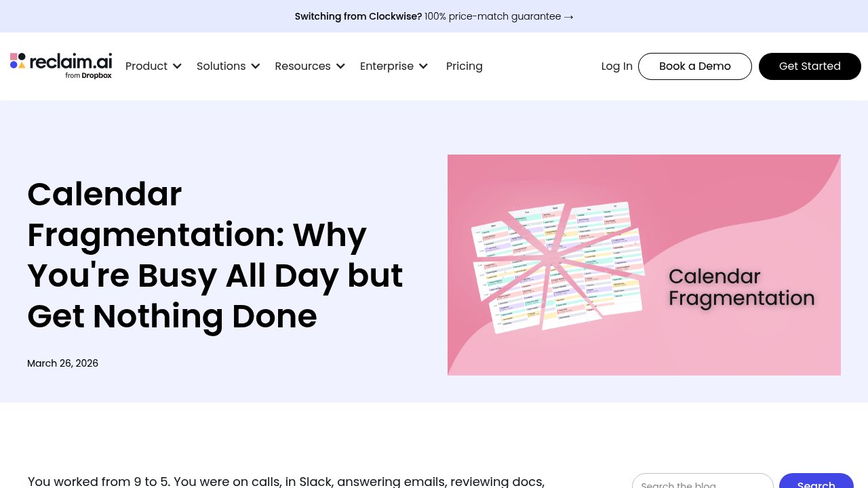Image resolution: width=868 pixels, height=488 pixels.
Task: Click the Log In link
Action: click(x=616, y=66)
